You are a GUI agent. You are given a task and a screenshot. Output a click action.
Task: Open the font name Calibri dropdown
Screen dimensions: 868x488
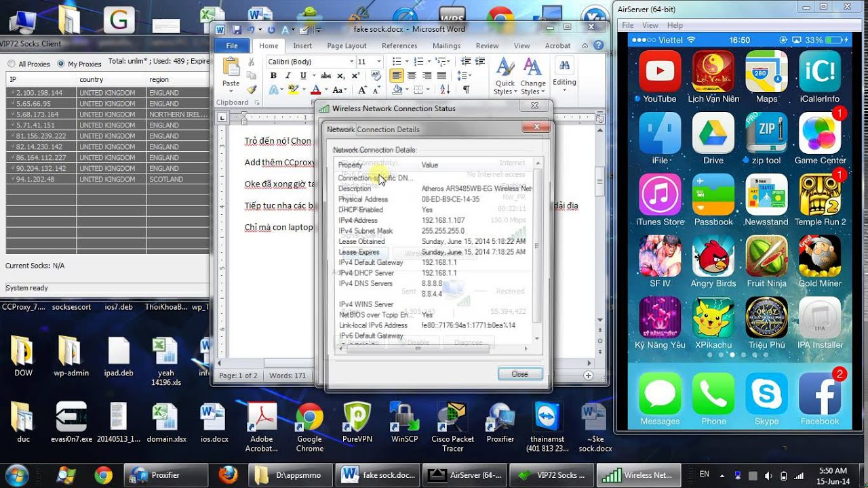tap(351, 62)
